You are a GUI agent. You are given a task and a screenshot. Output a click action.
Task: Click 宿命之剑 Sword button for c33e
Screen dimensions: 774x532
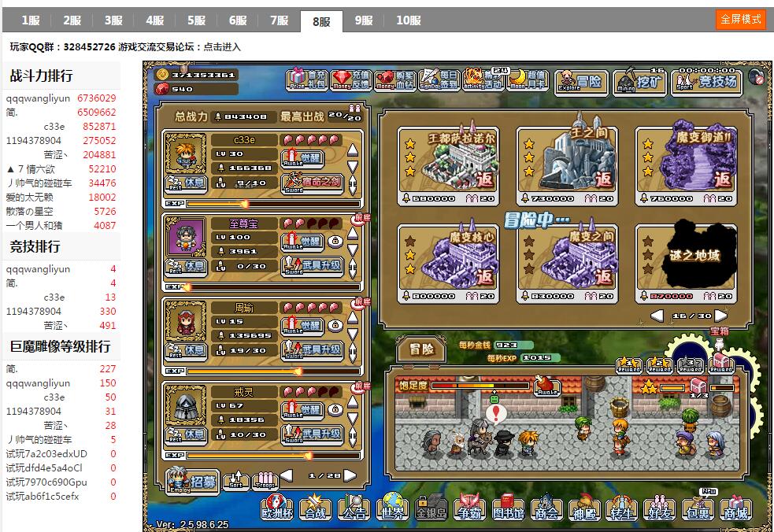click(313, 183)
